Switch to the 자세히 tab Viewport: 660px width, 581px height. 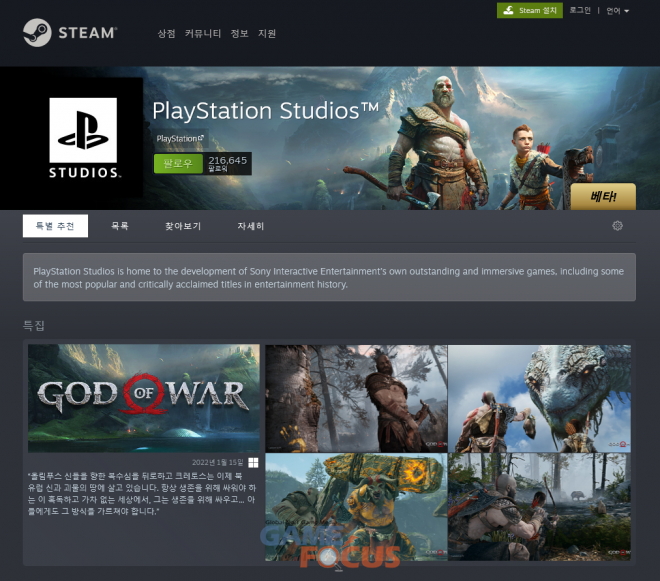(x=250, y=226)
